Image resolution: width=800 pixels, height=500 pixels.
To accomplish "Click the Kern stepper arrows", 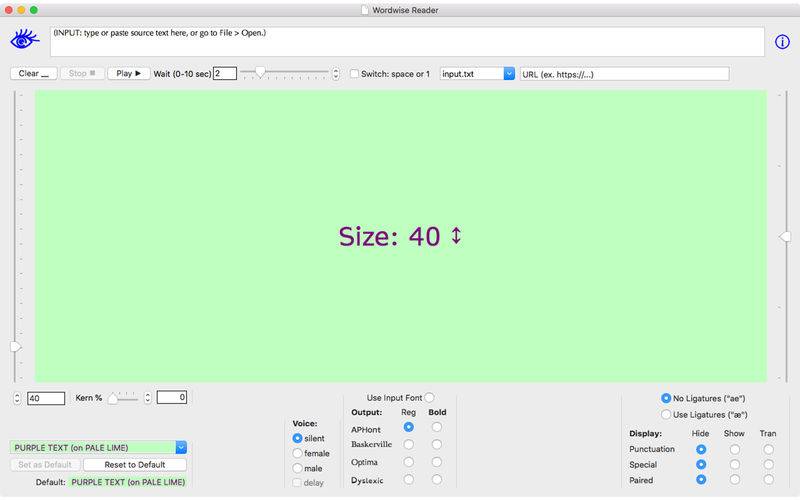I will 147,398.
